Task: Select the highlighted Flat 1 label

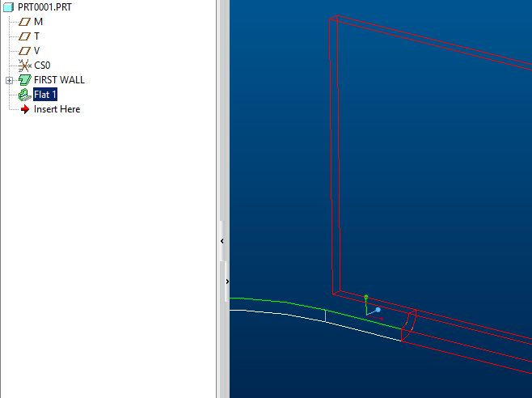Action: [x=45, y=95]
